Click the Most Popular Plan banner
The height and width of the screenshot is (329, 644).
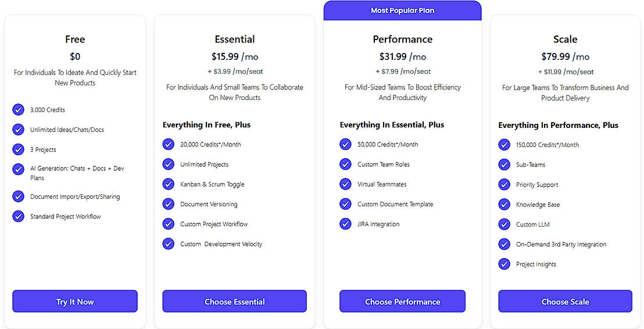tap(402, 10)
